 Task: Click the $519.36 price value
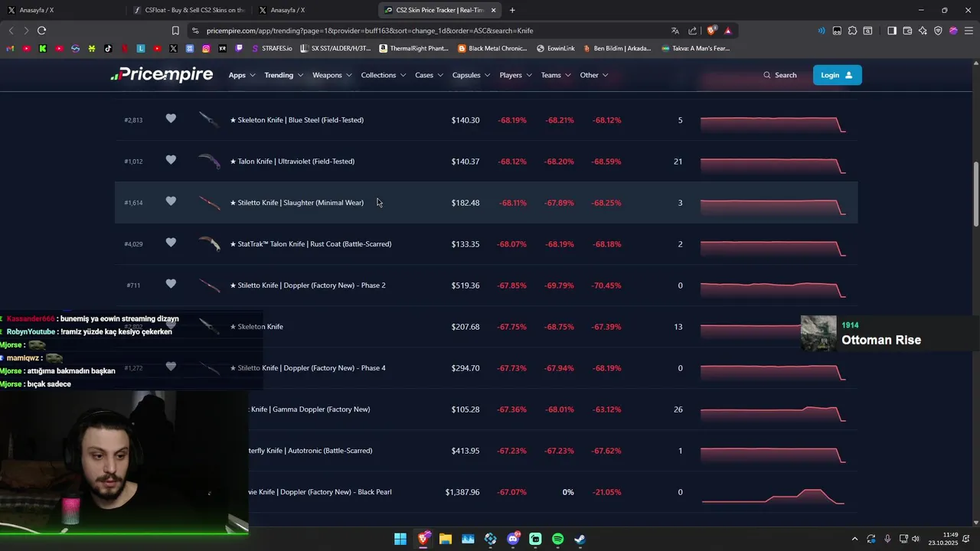[x=465, y=285]
